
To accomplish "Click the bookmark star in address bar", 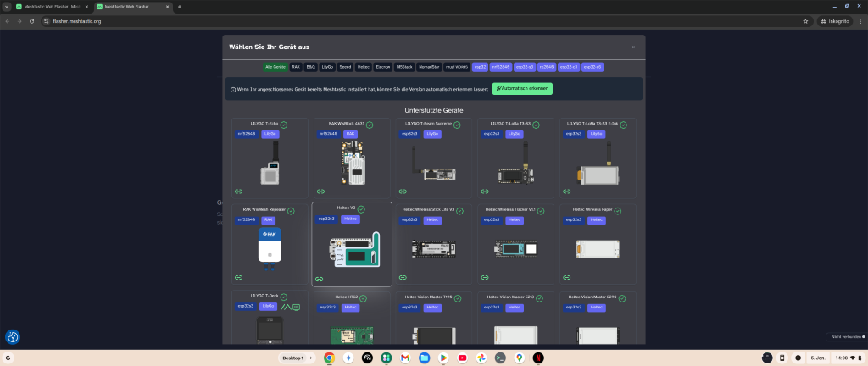I will 805,20.
